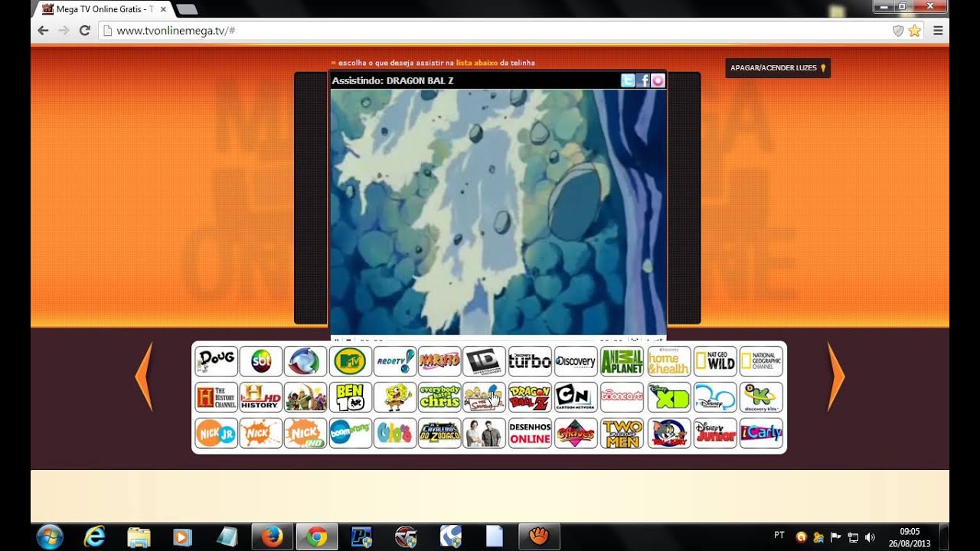980x551 pixels.
Task: Launch Internet Explorer from the taskbar
Action: click(94, 537)
